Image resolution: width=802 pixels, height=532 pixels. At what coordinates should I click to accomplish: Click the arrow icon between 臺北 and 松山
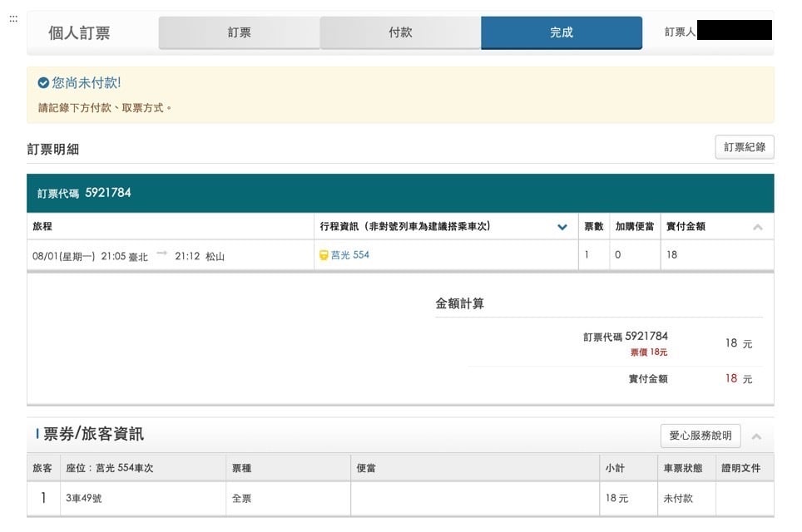tap(161, 254)
